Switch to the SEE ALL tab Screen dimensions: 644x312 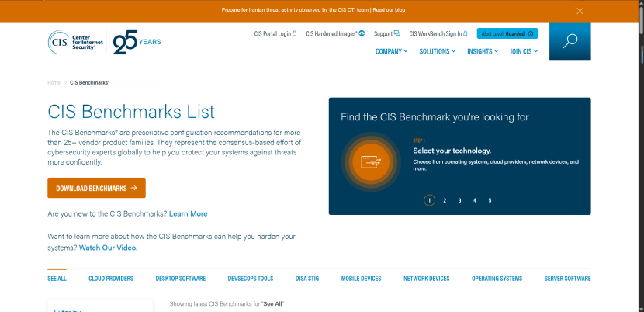tap(57, 279)
